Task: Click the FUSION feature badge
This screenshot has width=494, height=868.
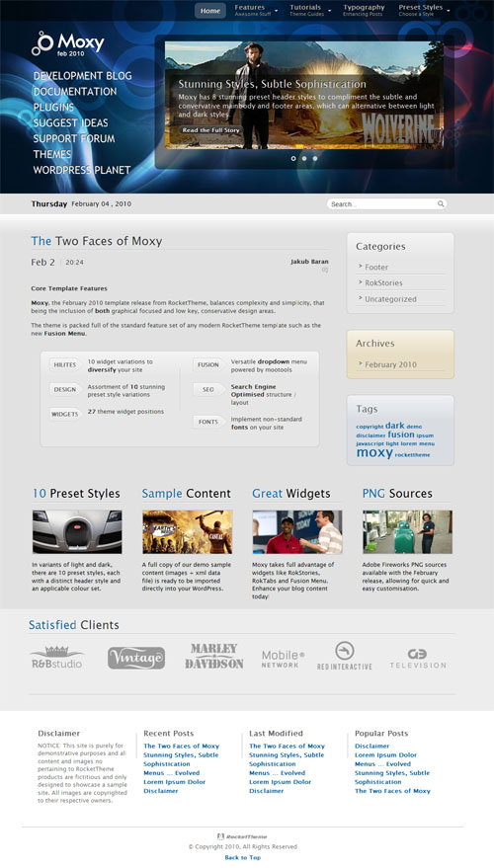Action: (208, 364)
